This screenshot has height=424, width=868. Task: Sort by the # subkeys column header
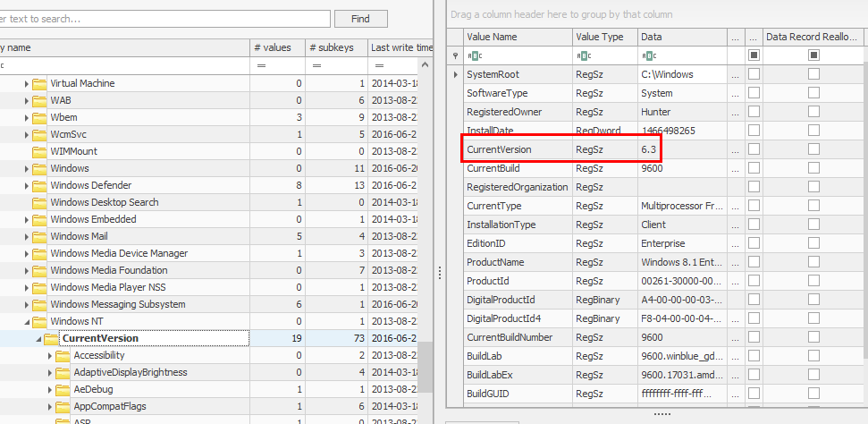(x=333, y=47)
